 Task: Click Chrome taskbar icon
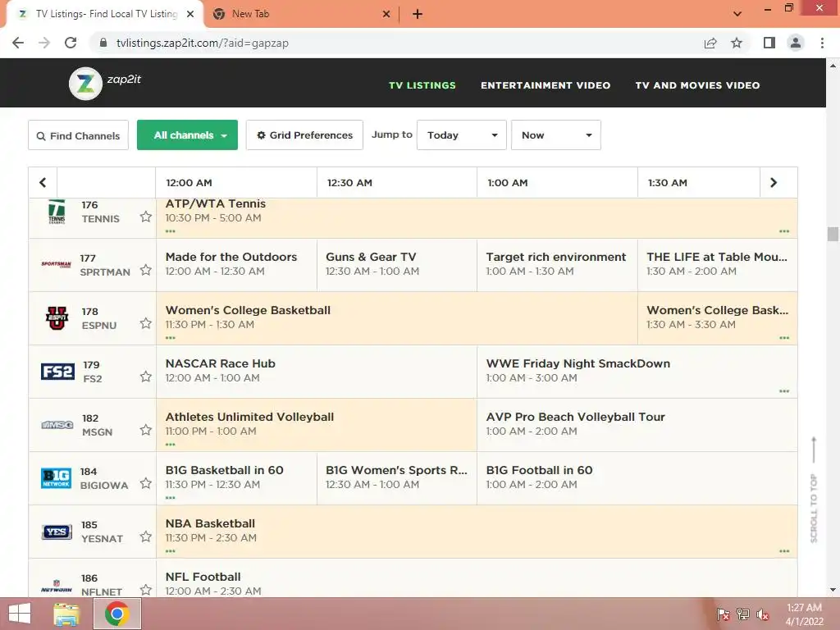[116, 614]
